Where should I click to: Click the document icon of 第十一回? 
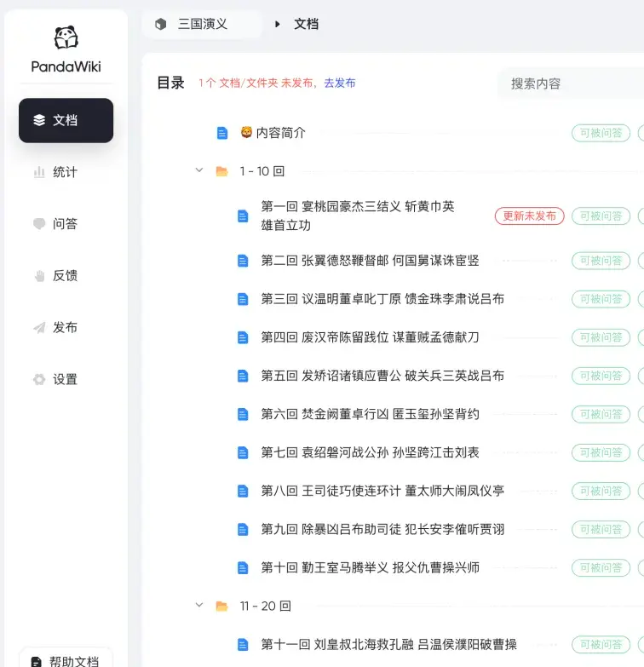tap(243, 645)
